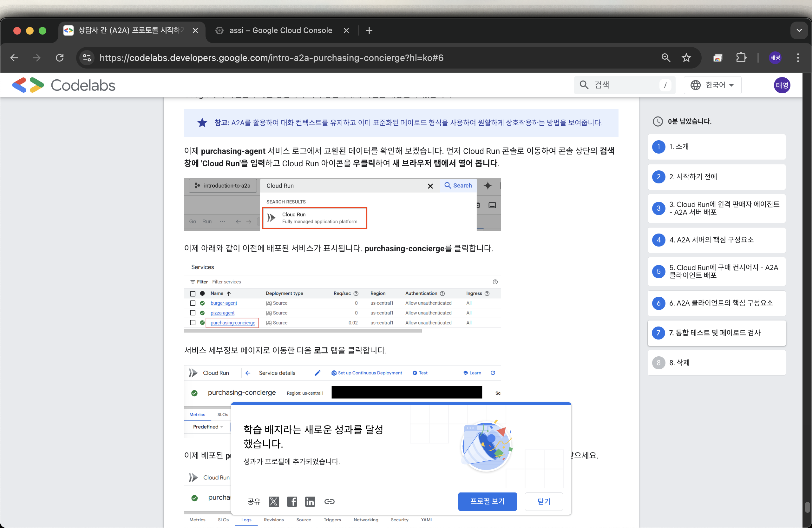Go to step 8. 삭제
This screenshot has height=528, width=812.
717,363
